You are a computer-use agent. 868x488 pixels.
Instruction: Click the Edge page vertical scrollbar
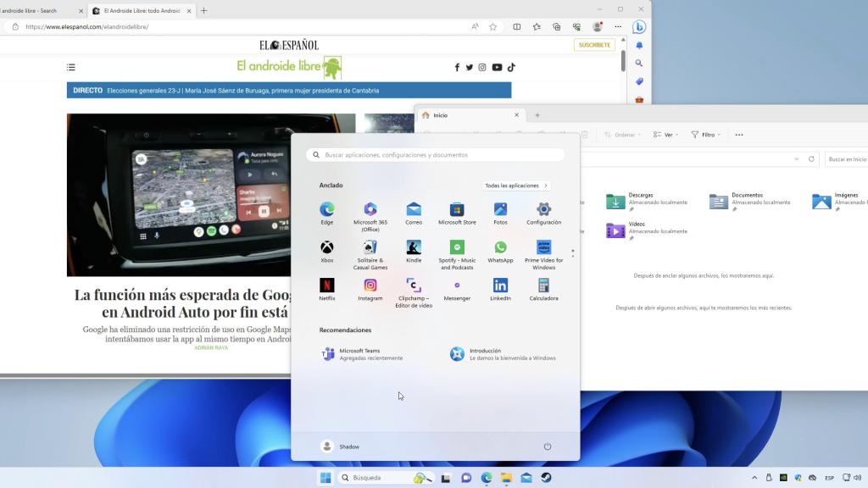point(623,60)
